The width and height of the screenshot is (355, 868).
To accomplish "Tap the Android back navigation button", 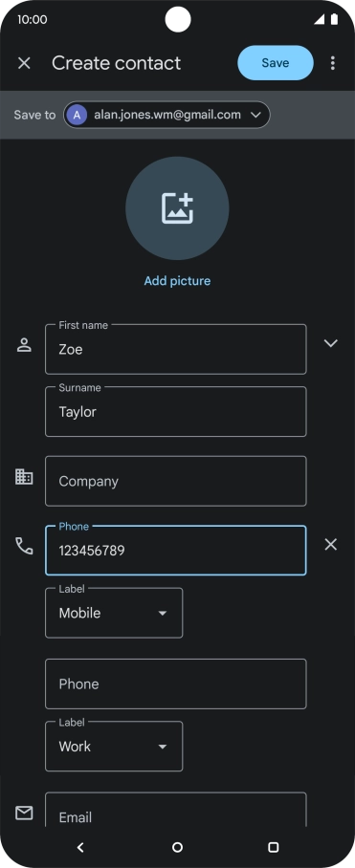I will 80,847.
